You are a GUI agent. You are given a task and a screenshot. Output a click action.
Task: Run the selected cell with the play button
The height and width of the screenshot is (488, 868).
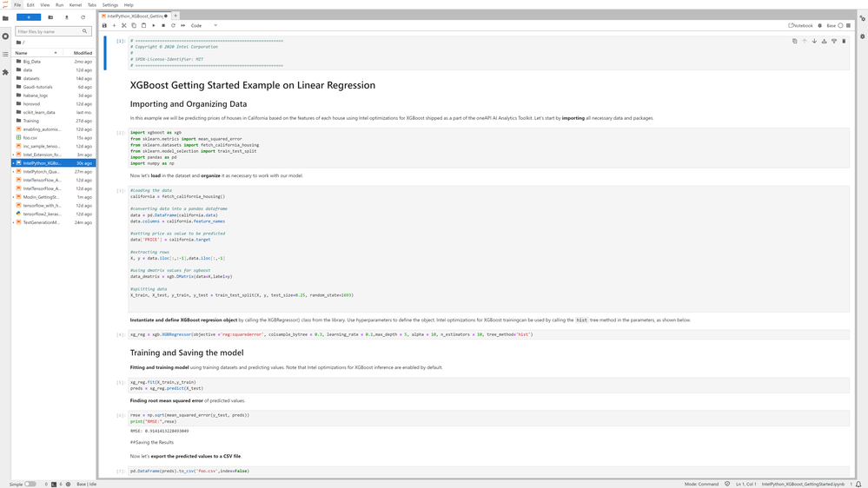(154, 26)
